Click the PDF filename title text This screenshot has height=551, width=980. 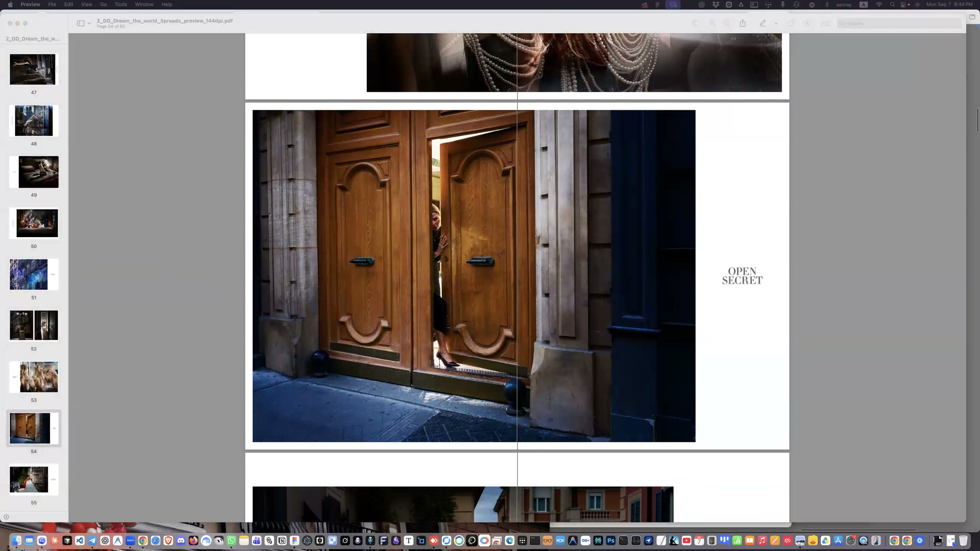[x=165, y=21]
